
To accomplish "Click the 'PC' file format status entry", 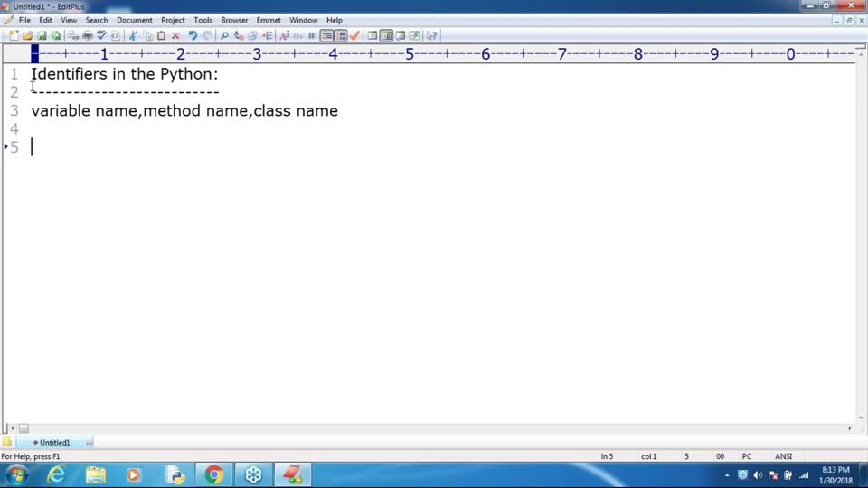I will click(747, 457).
